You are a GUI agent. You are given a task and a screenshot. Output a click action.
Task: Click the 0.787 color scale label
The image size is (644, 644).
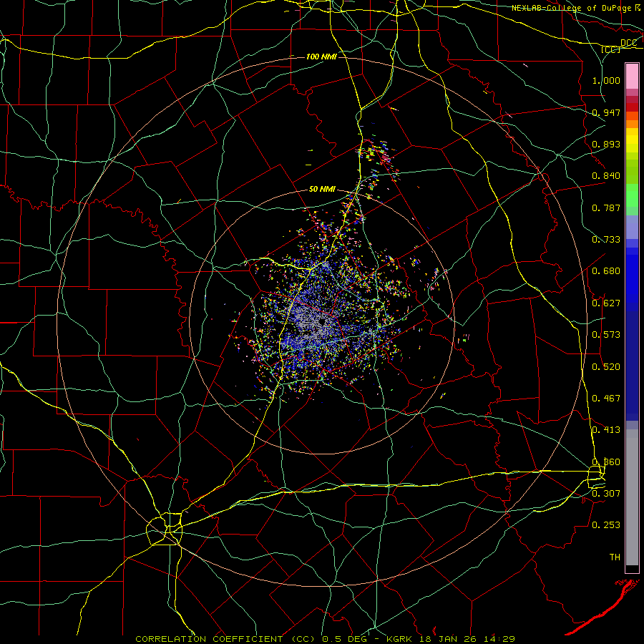[x=606, y=208]
